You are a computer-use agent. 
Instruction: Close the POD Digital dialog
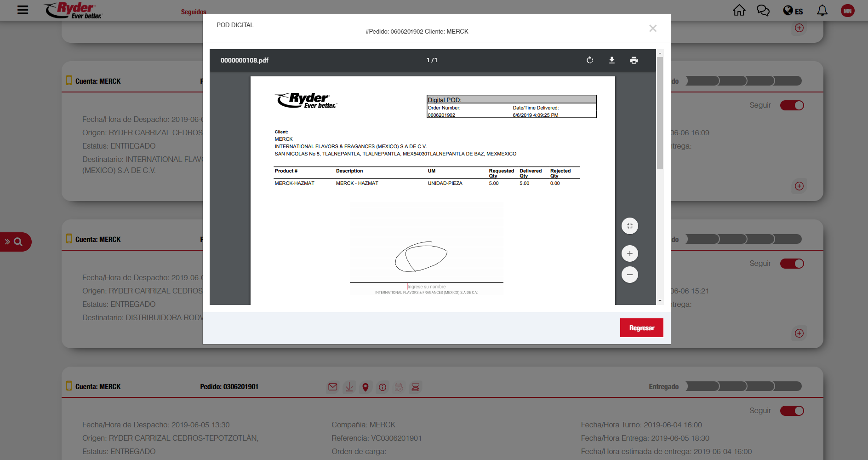point(653,29)
